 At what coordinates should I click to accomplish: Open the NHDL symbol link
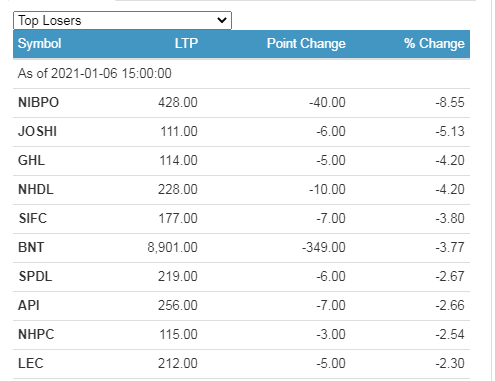pyautogui.click(x=36, y=189)
